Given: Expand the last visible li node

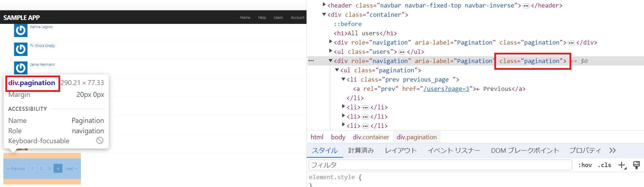Looking at the screenshot, I should click(344, 125).
